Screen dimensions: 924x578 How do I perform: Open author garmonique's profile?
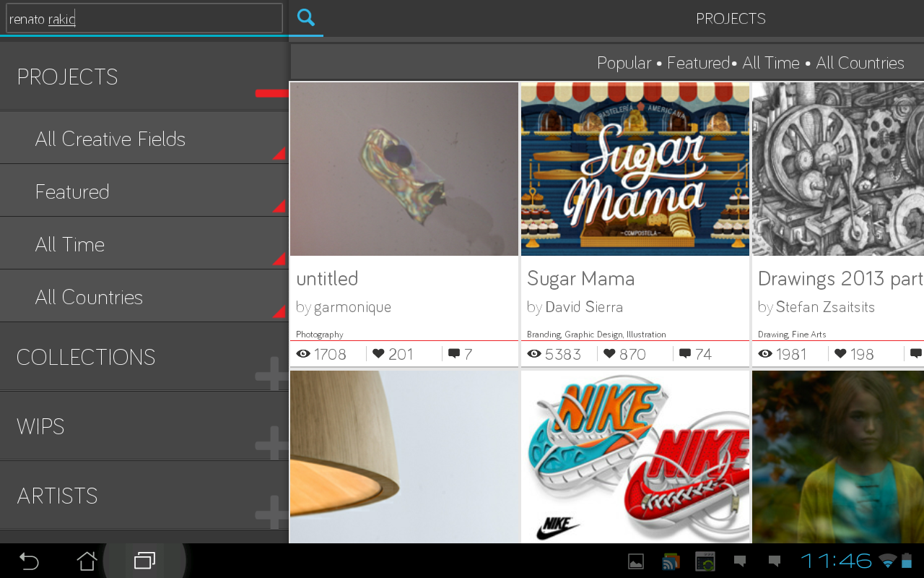353,307
